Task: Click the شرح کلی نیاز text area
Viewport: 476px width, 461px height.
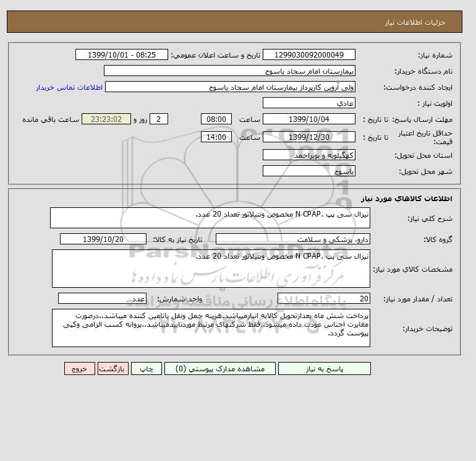Action: point(210,218)
